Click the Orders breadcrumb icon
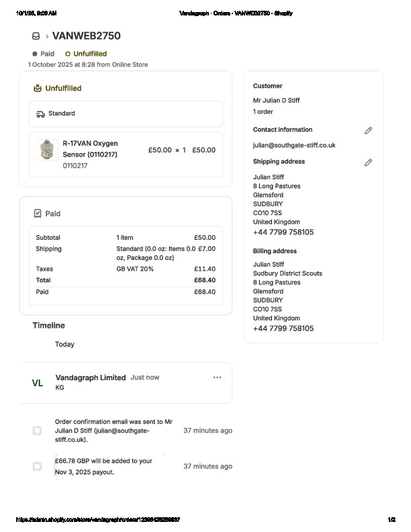This screenshot has width=411, height=532. pyautogui.click(x=36, y=36)
